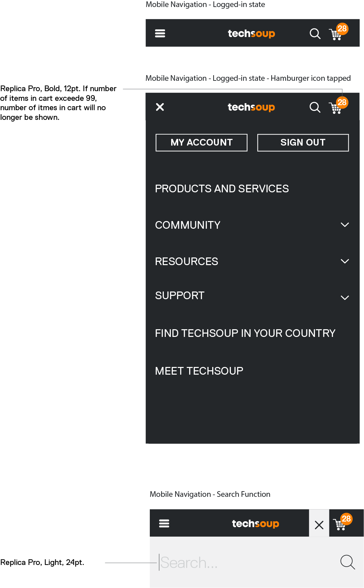Image resolution: width=364 pixels, height=588 pixels.
Task: Open shopping cart in expanded menu header
Action: click(336, 108)
